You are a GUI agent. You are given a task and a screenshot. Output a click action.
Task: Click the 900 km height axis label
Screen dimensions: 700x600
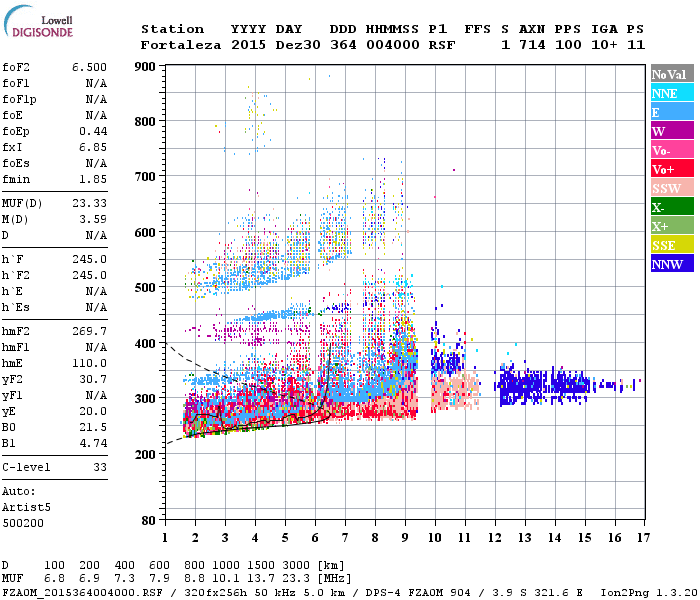point(145,67)
